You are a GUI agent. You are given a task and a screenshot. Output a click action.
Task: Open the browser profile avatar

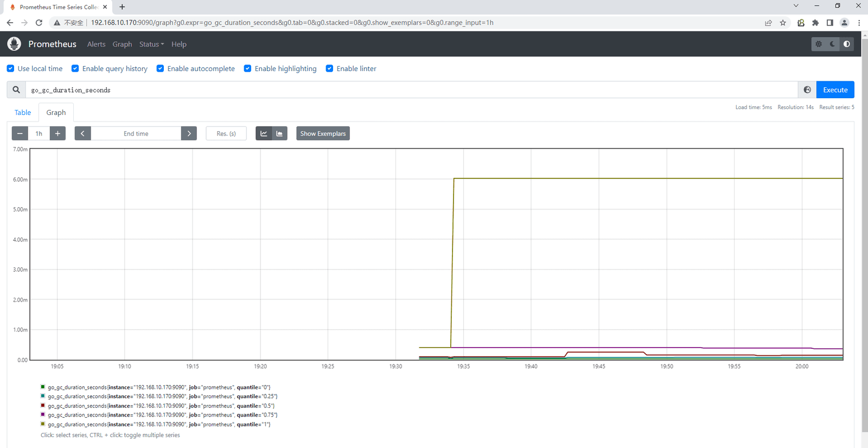tap(844, 23)
